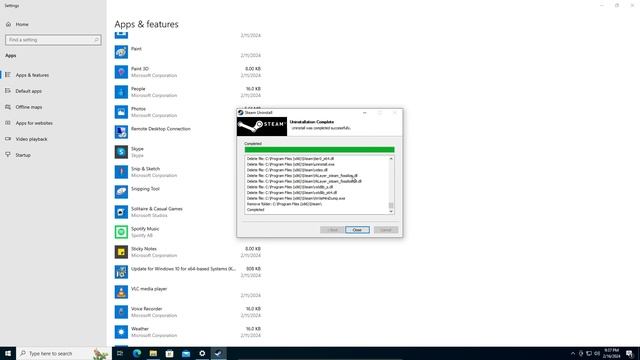Open Task View from the taskbar
The width and height of the screenshot is (640, 360).
click(x=120, y=353)
